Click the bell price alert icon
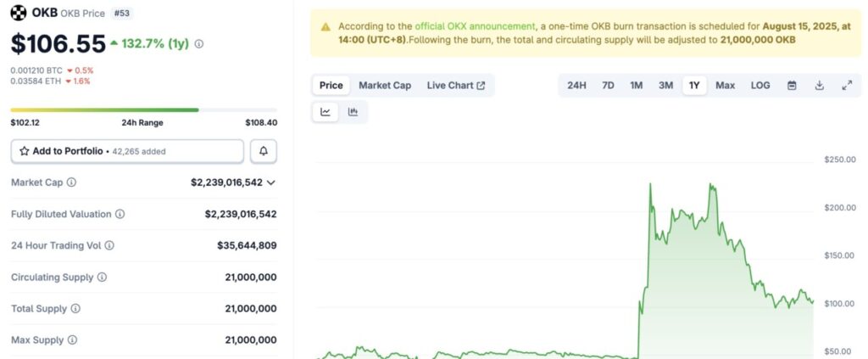Image resolution: width=868 pixels, height=359 pixels. pos(264,151)
